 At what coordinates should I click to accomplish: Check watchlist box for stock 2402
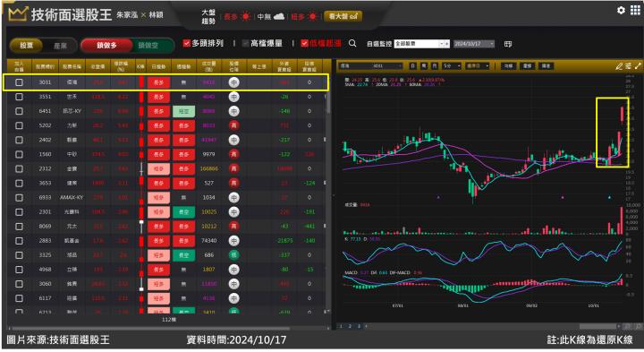pos(19,140)
